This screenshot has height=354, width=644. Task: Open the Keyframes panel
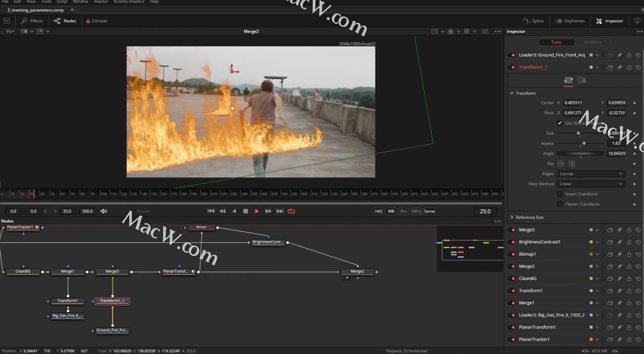coord(570,21)
